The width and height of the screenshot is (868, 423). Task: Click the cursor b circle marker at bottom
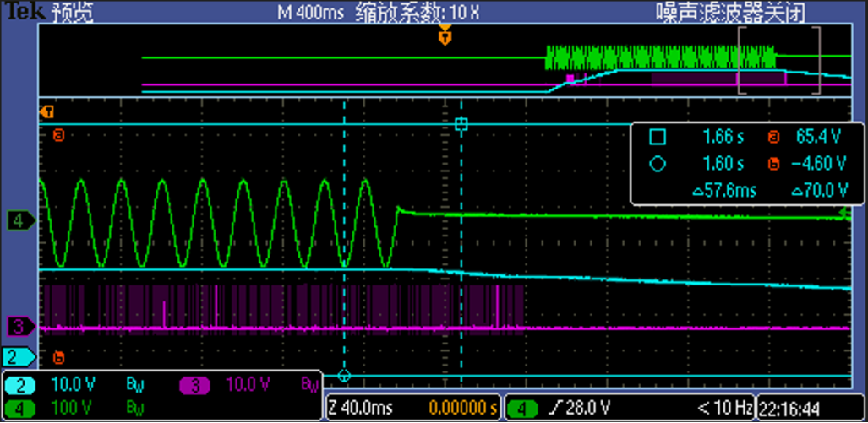(x=344, y=376)
